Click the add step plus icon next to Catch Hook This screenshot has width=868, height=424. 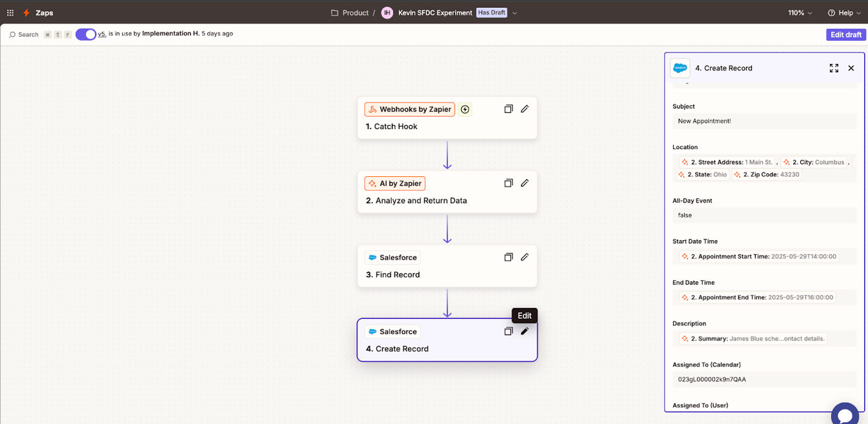[x=465, y=109]
